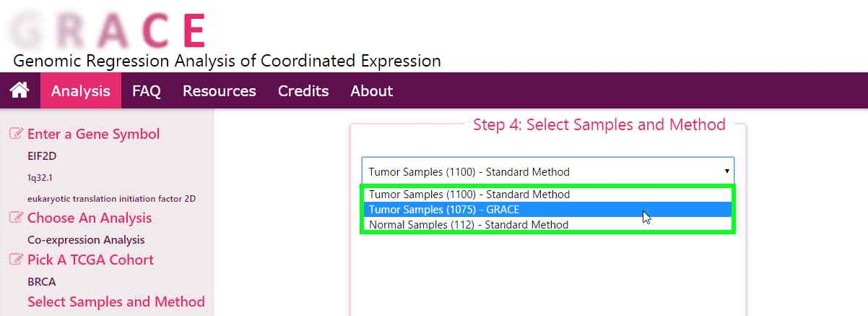Jump to Pick A TCGA Cohort step

pos(90,260)
